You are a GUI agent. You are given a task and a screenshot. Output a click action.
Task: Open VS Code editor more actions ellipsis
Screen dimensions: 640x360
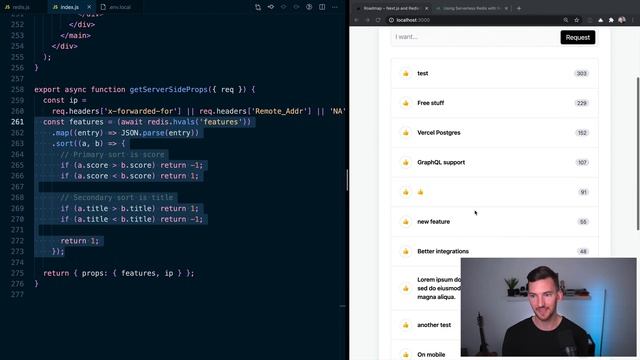(x=335, y=7)
